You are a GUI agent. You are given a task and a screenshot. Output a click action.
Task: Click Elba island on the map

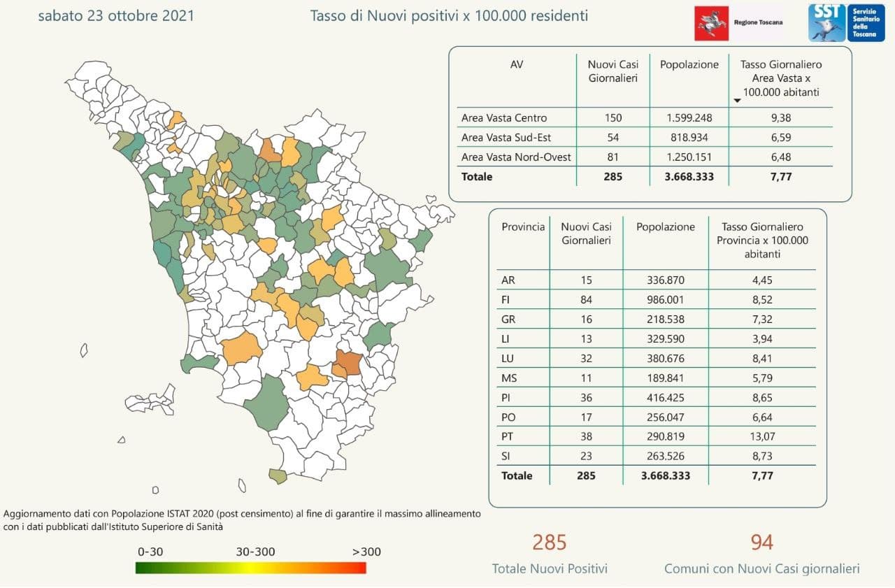149,403
